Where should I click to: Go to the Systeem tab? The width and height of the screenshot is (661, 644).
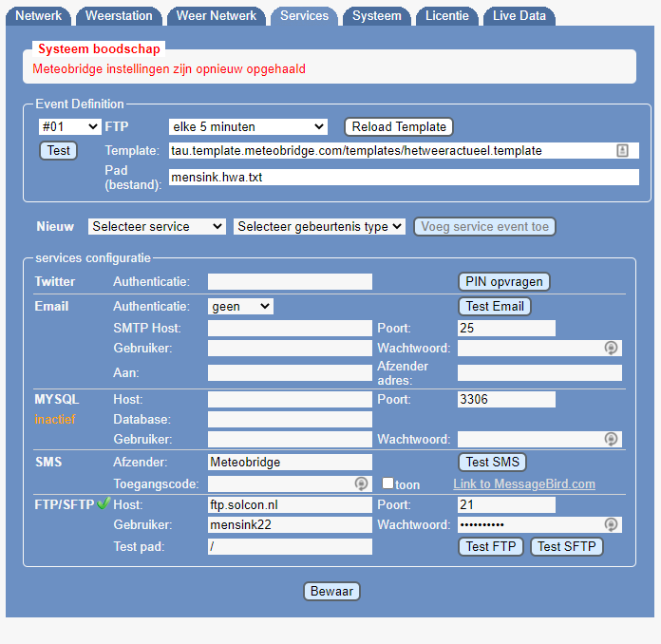(x=377, y=16)
